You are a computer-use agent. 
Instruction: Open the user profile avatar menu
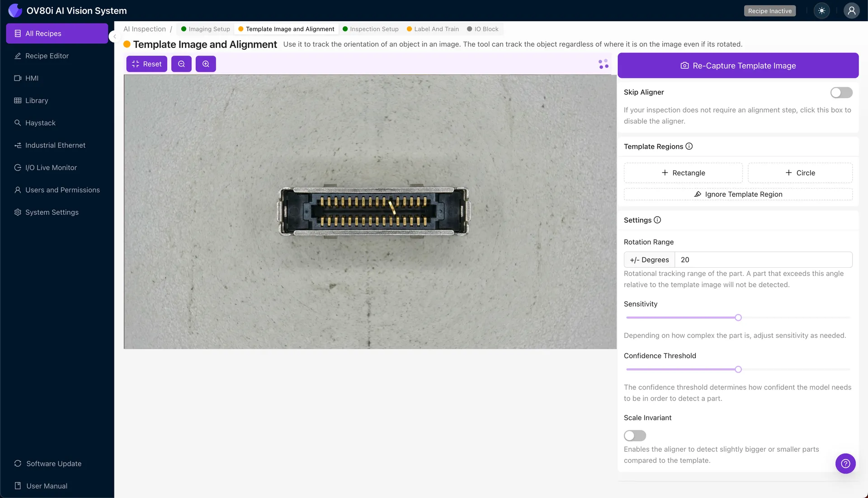tap(852, 10)
